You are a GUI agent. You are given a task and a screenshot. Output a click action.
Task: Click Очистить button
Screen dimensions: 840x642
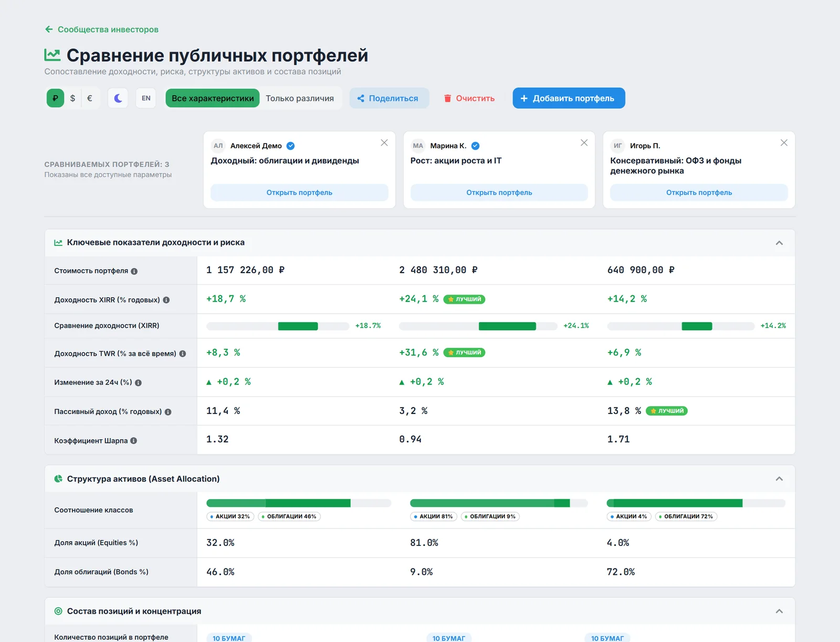pos(469,98)
